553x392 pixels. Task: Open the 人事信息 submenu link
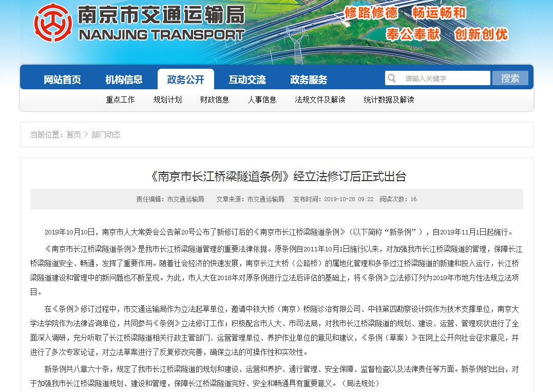262,100
